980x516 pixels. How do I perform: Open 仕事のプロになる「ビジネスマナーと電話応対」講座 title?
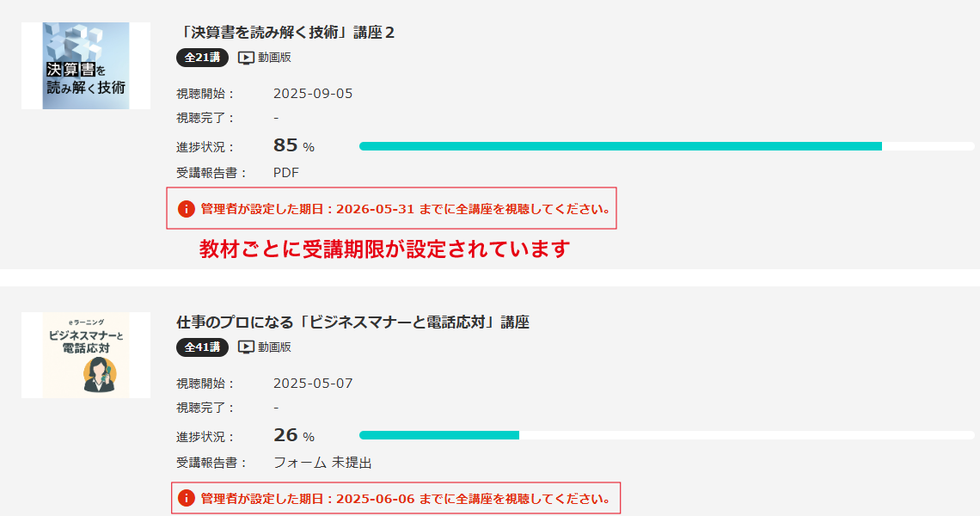coord(352,322)
